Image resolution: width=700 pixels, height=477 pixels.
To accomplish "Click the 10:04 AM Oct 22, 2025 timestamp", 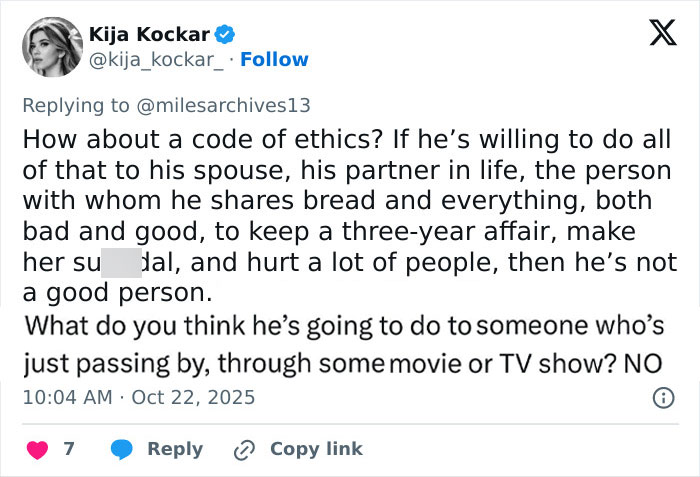I will pos(138,398).
